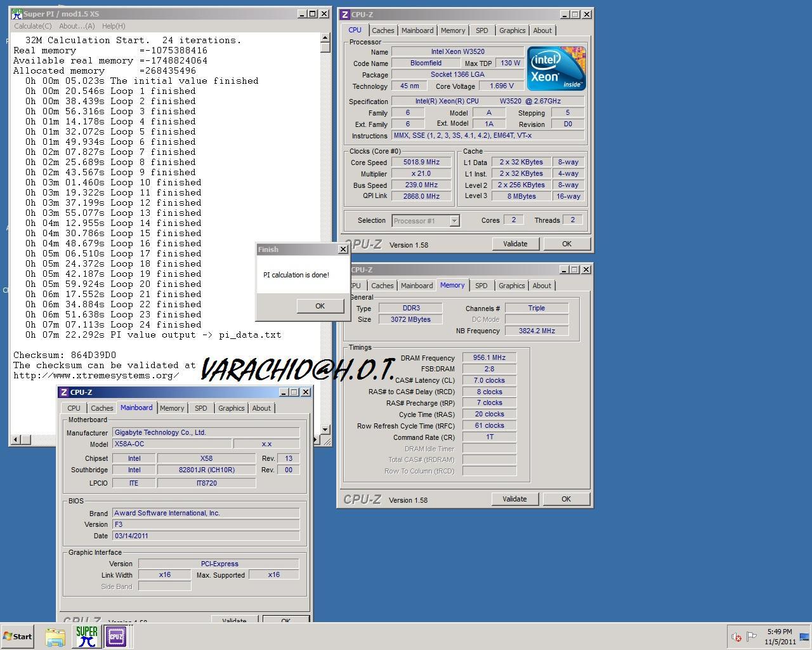Open SPD tab in Mainboard CPU-Z window
Image resolution: width=812 pixels, height=650 pixels.
click(x=201, y=408)
